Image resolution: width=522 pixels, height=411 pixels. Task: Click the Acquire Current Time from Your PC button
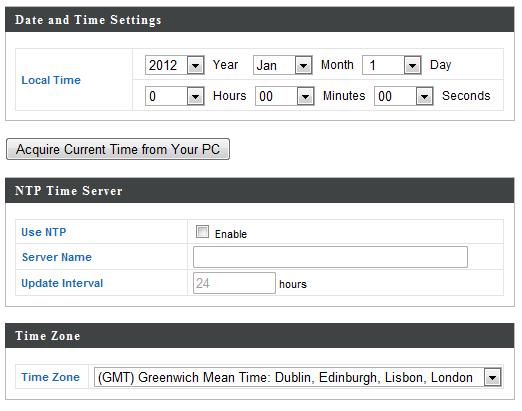(118, 149)
